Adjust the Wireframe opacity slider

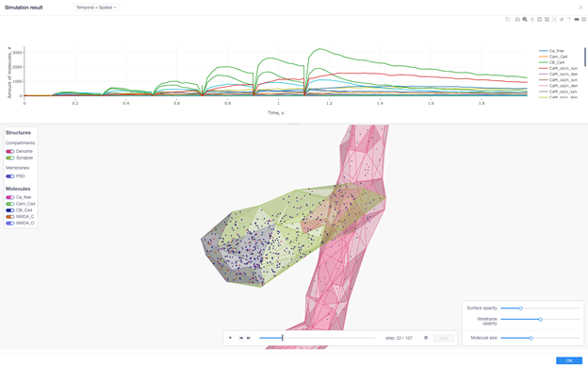540,320
